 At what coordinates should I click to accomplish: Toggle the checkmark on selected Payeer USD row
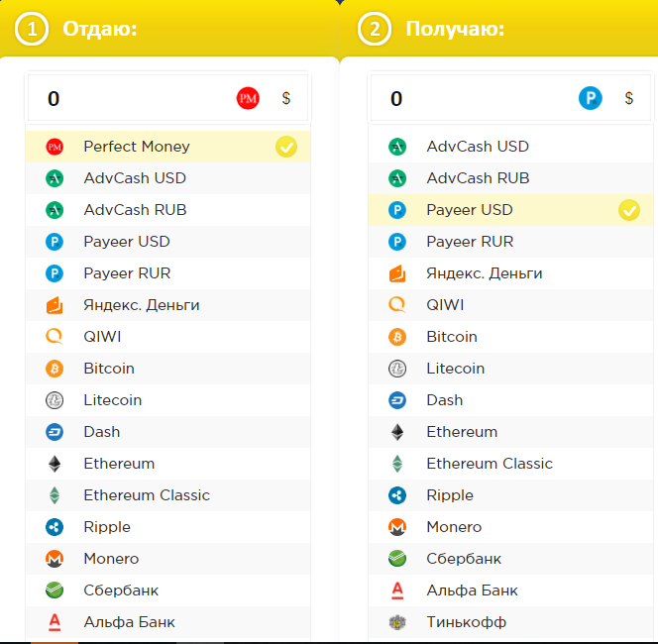coord(629,210)
